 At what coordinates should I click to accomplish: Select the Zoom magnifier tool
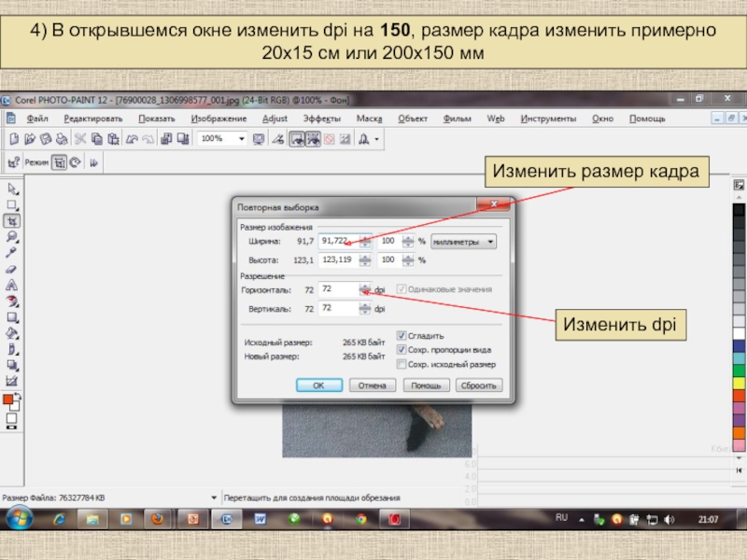click(x=13, y=237)
